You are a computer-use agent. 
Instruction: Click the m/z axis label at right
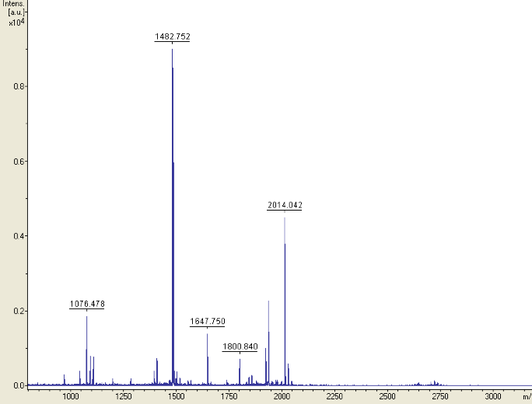point(527,396)
